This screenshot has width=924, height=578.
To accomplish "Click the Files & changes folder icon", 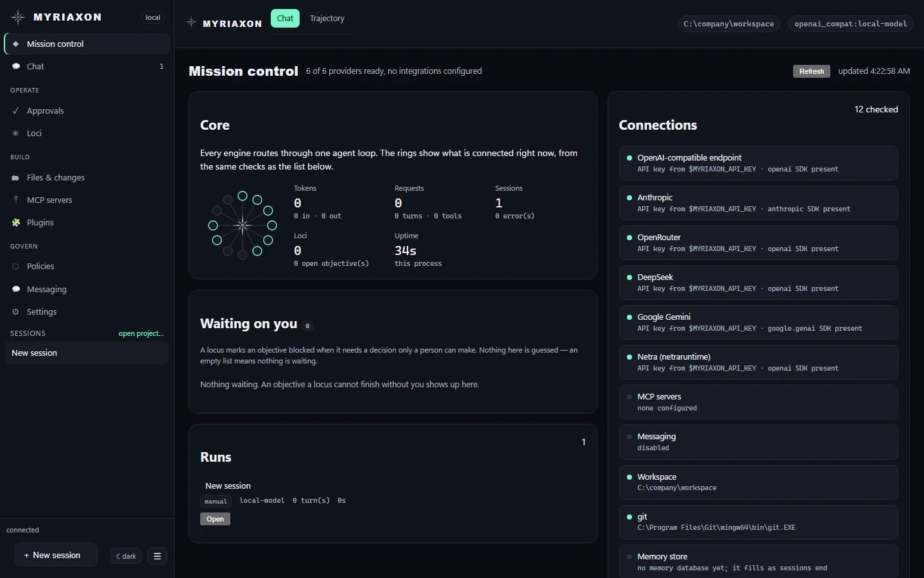I will click(16, 177).
